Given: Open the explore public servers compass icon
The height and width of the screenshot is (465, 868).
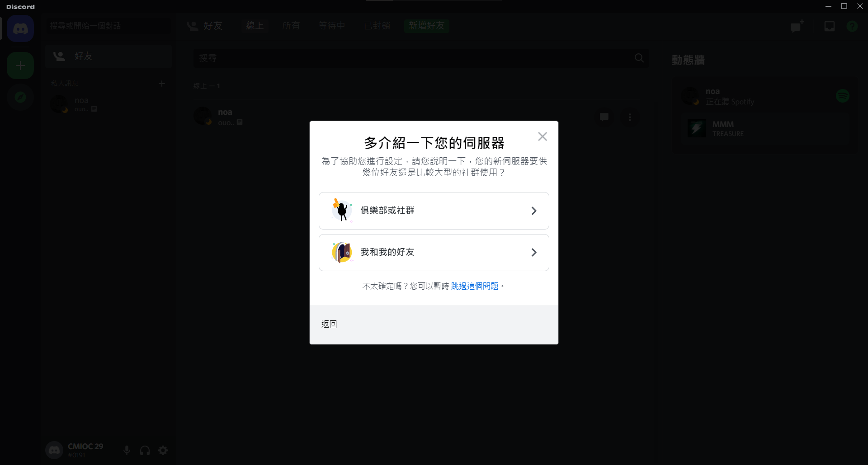Looking at the screenshot, I should (x=20, y=97).
